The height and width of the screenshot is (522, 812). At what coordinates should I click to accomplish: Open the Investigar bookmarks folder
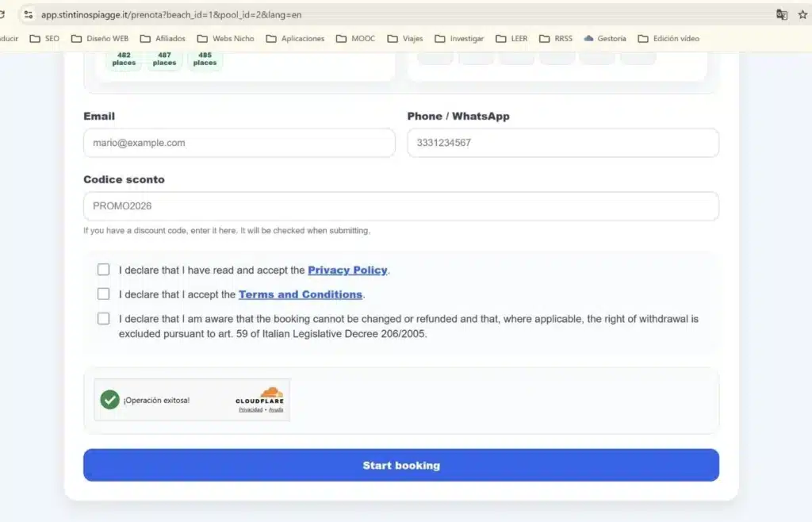459,38
